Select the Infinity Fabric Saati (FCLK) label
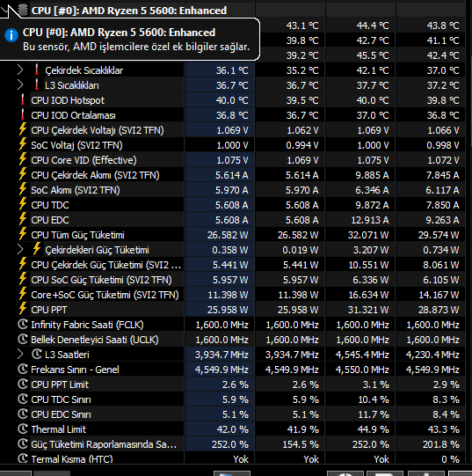 pos(87,325)
